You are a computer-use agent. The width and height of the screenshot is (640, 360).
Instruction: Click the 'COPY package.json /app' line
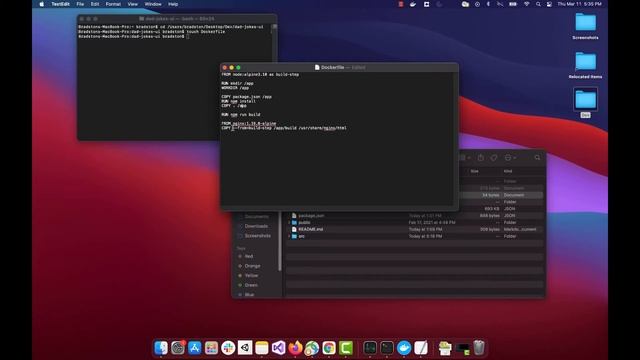click(246, 97)
